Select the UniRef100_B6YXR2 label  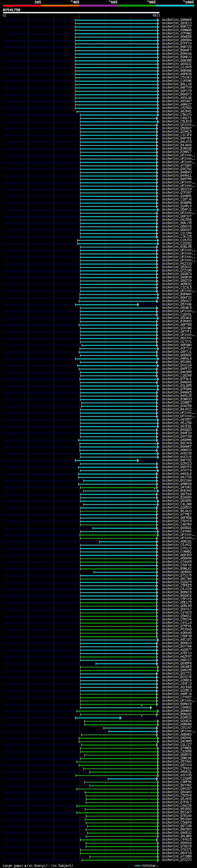(177, 785)
